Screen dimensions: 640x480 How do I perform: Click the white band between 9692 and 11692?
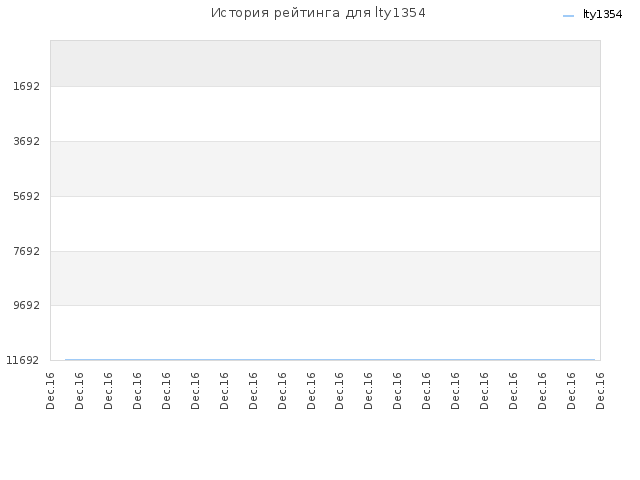click(x=325, y=332)
